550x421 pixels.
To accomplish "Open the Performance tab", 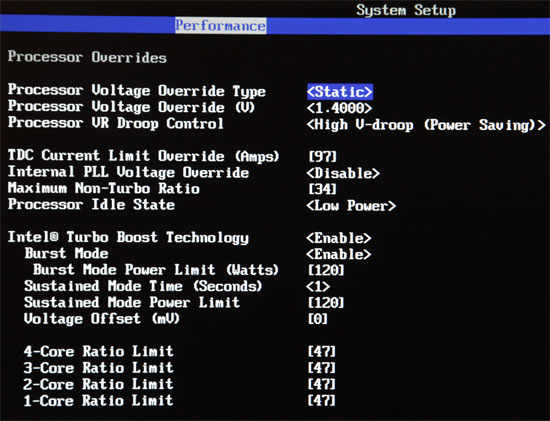I will pos(221,26).
